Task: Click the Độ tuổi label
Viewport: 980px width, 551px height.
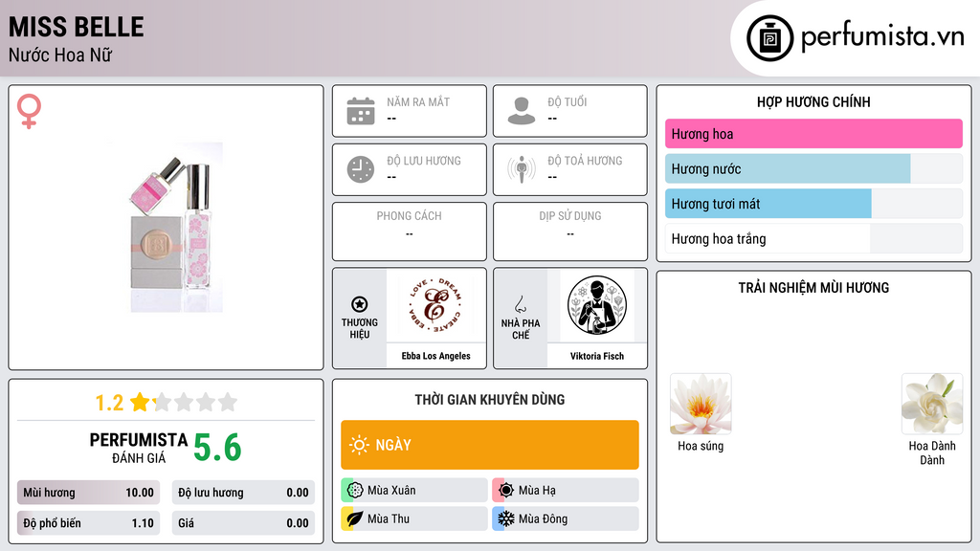Action: [567, 101]
